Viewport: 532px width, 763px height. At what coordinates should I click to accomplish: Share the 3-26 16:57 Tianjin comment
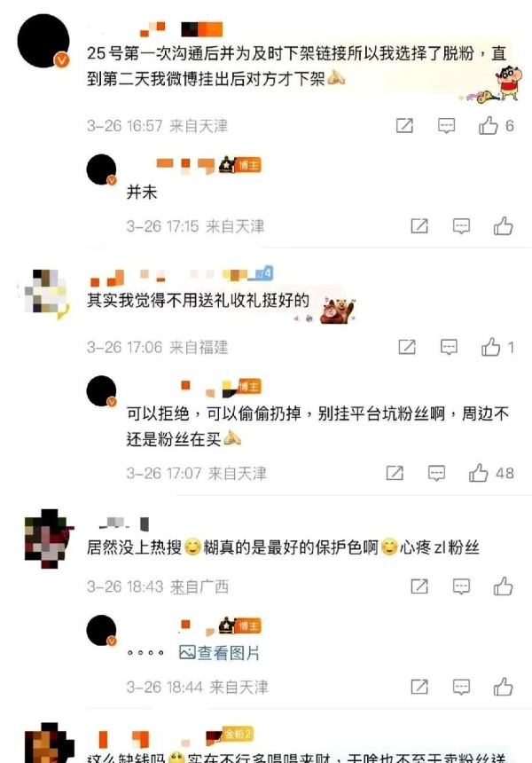click(404, 126)
